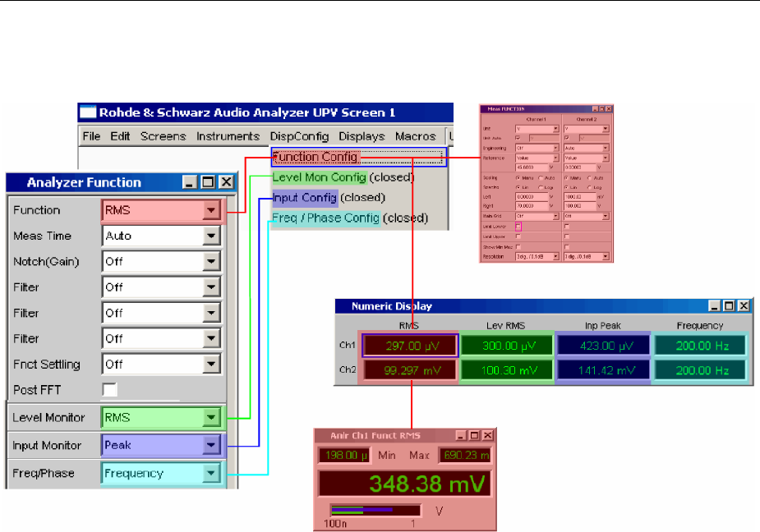This screenshot has height=532, width=760.
Task: Close the Numeric Display window
Action: tap(744, 305)
